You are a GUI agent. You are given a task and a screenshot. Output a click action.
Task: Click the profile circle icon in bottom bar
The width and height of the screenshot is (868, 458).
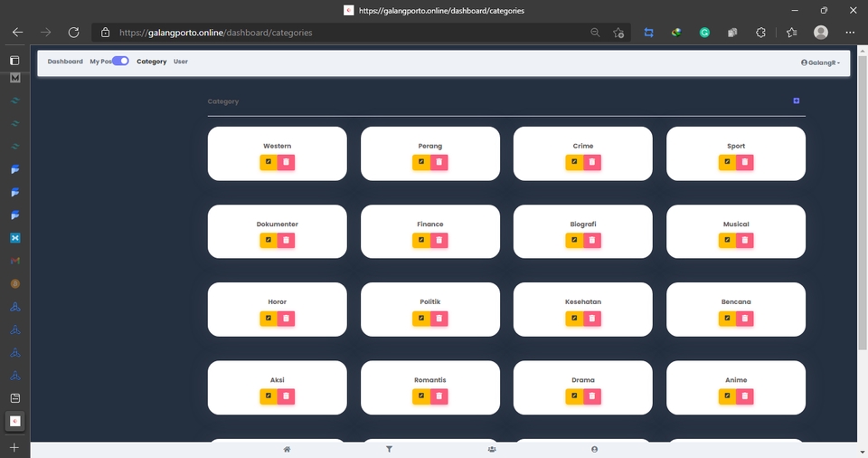[x=594, y=449]
